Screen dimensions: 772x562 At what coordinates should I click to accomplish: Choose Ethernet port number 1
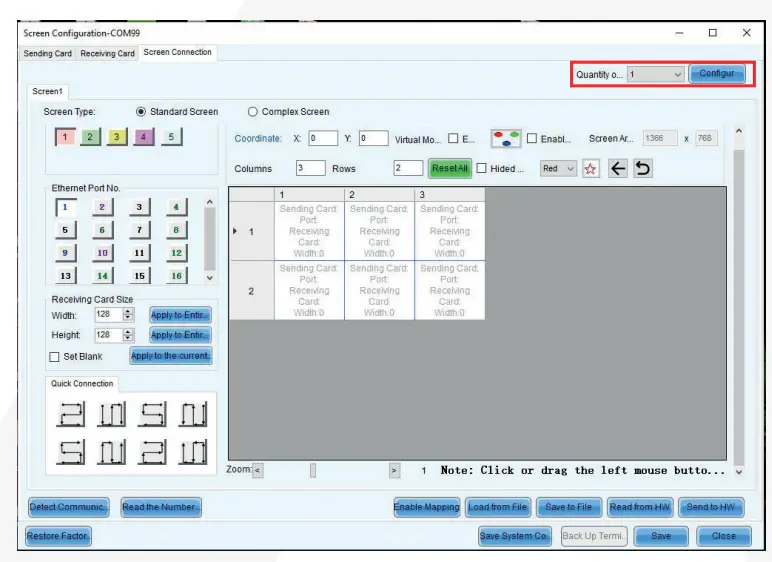[x=65, y=207]
